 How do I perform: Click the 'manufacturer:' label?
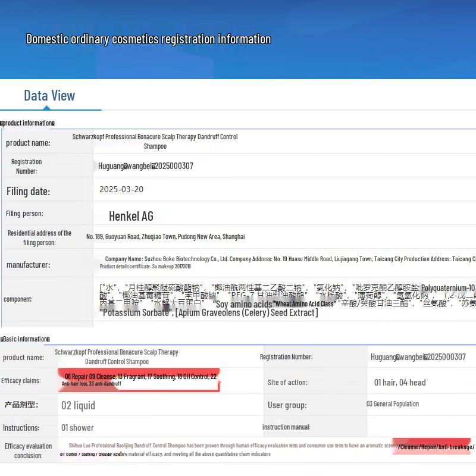[x=28, y=265]
